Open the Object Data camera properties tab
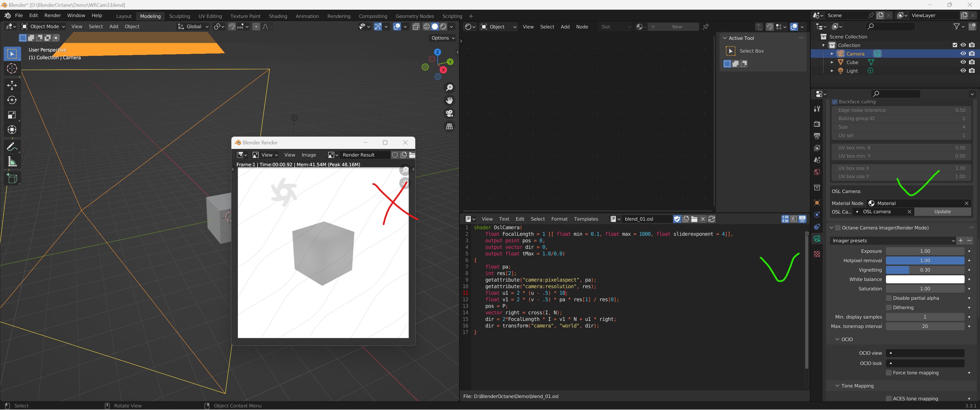 point(817,239)
